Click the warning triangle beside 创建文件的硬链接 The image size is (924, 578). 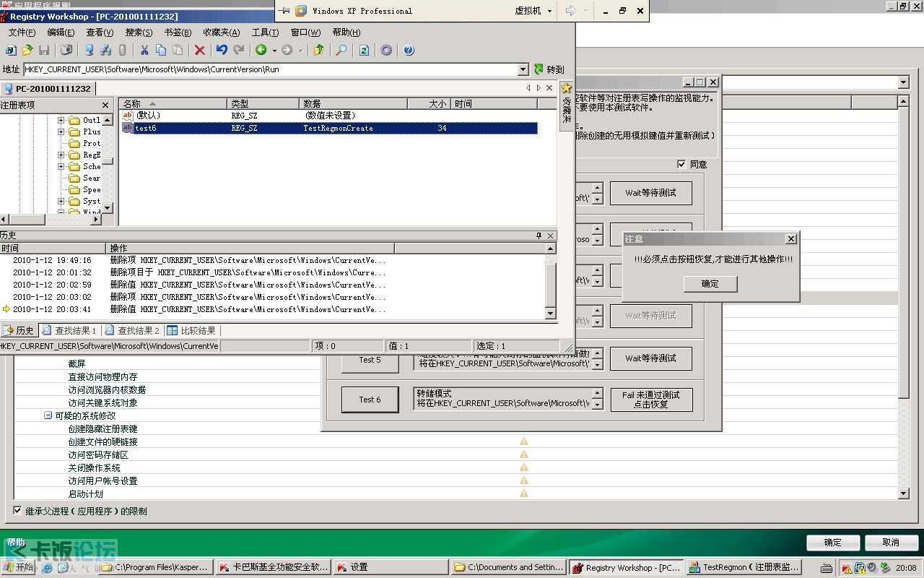(x=524, y=441)
